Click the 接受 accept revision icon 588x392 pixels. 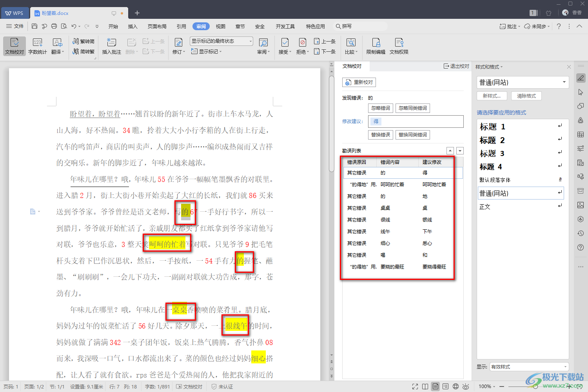coord(285,46)
